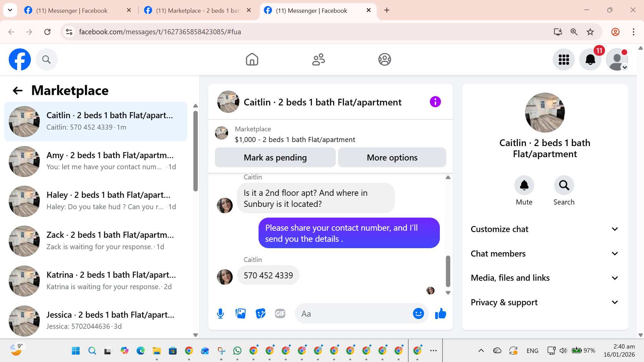Image resolution: width=644 pixels, height=362 pixels.
Task: Open zoom level icon in address bar
Action: [574, 32]
